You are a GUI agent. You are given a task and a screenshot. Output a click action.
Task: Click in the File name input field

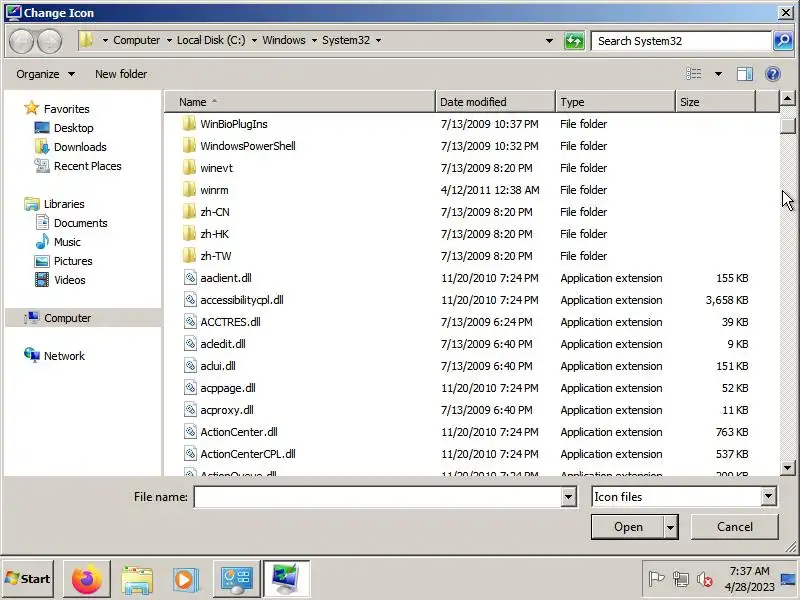378,496
